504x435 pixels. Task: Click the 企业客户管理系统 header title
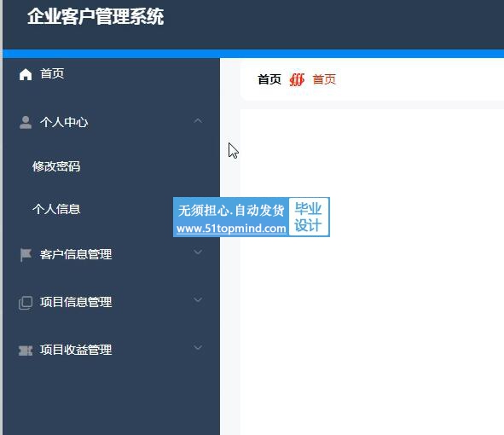pyautogui.click(x=96, y=16)
